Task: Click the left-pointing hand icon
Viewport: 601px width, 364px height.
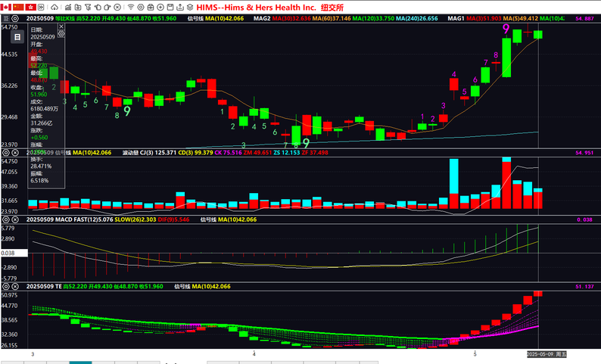Action: pos(98,7)
